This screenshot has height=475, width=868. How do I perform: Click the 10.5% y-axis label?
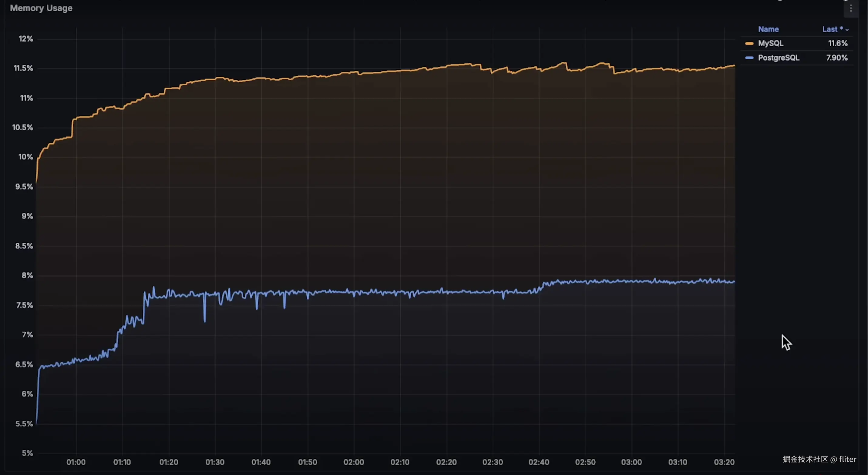tap(22, 128)
